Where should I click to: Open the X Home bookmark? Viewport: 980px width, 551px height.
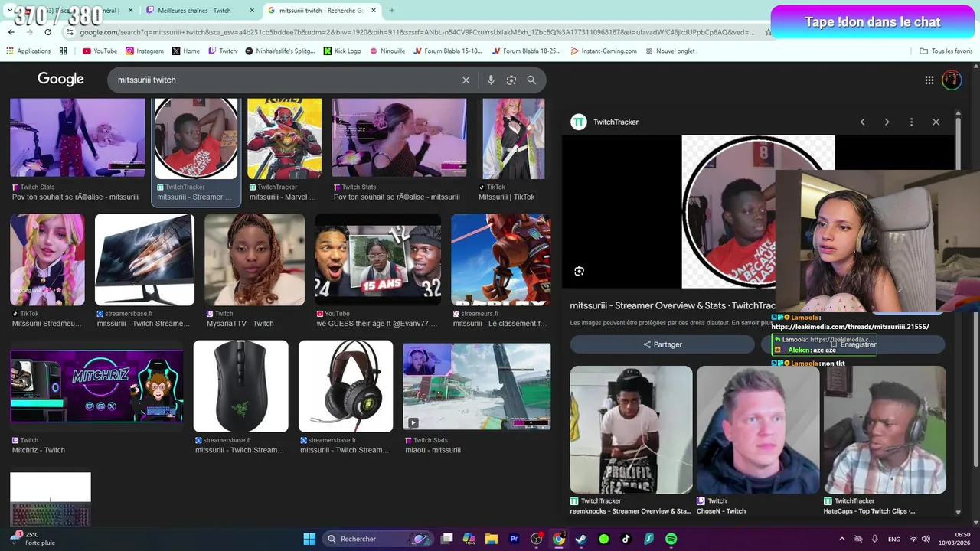pos(186,51)
